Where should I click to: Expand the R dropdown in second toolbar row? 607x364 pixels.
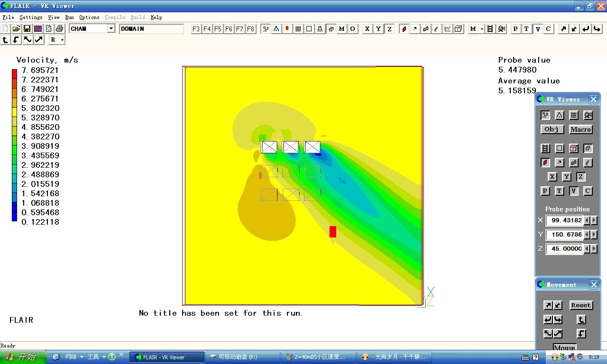pos(62,40)
